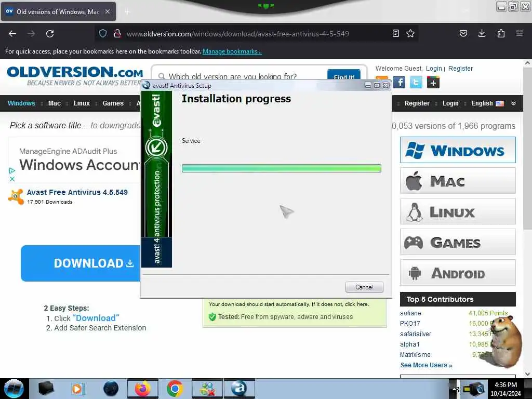The width and height of the screenshot is (532, 399).
Task: Open Login in the dark nav bar
Action: 450,103
